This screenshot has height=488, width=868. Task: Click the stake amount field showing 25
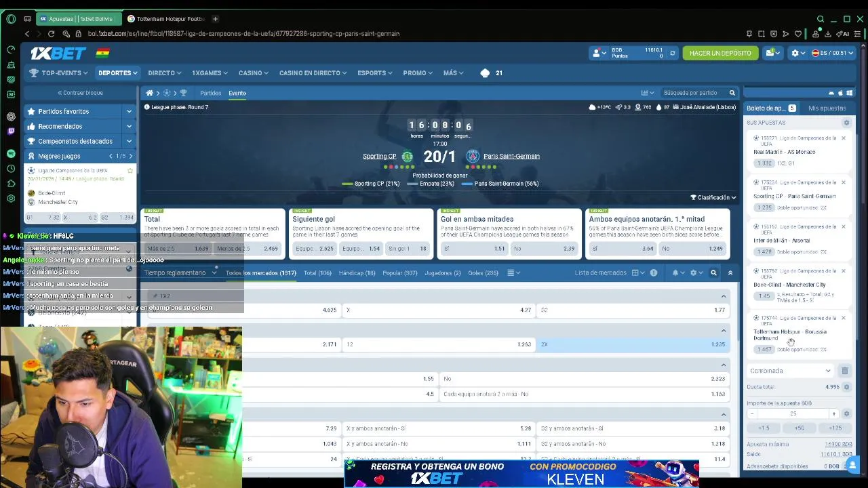pos(793,413)
